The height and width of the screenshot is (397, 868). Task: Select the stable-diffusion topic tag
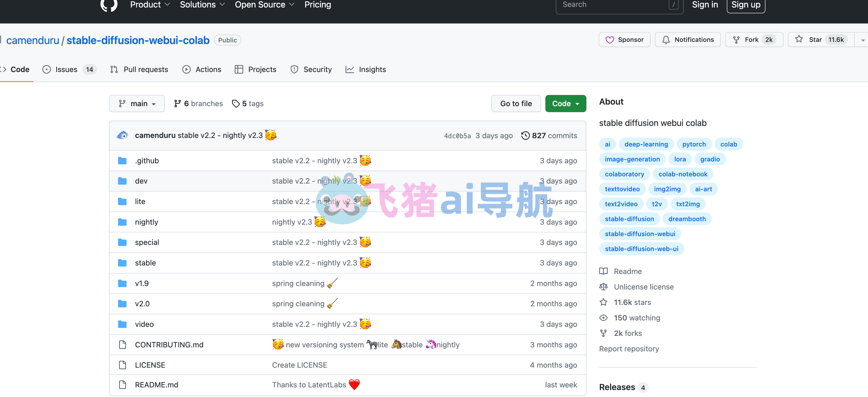point(629,219)
